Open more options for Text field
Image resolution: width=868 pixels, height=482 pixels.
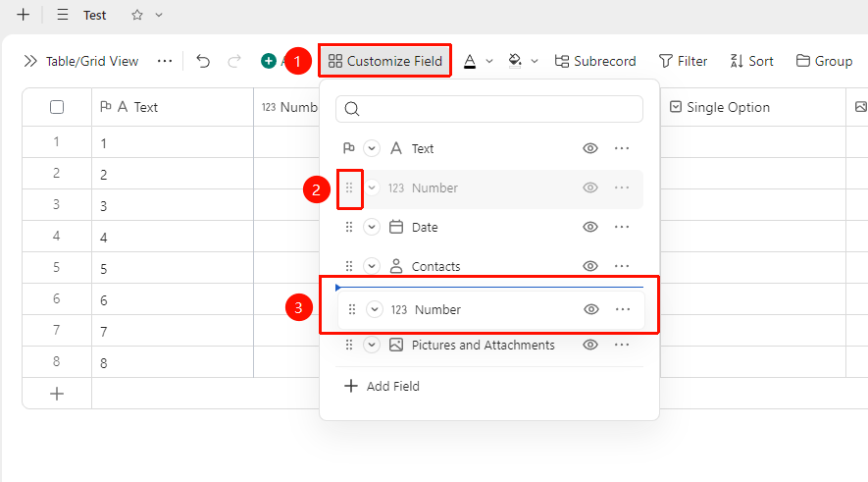(622, 148)
